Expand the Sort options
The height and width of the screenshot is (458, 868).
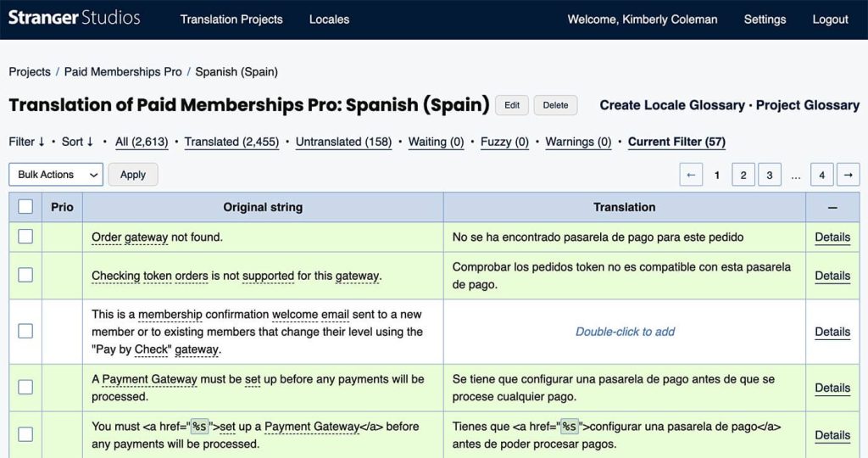pos(77,142)
